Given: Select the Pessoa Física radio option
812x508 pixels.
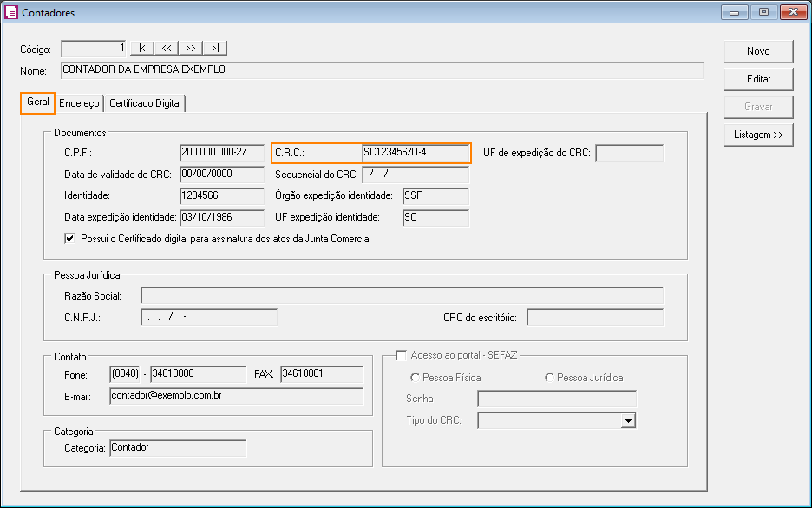Looking at the screenshot, I should 416,378.
